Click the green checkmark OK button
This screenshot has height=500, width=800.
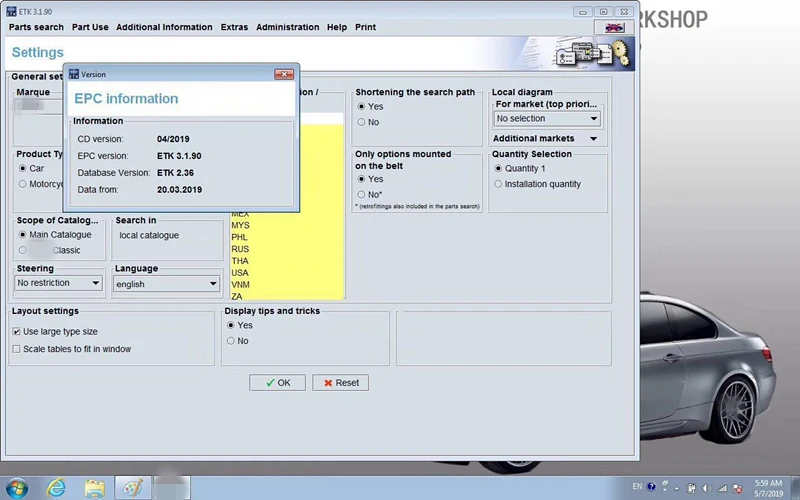coord(278,383)
